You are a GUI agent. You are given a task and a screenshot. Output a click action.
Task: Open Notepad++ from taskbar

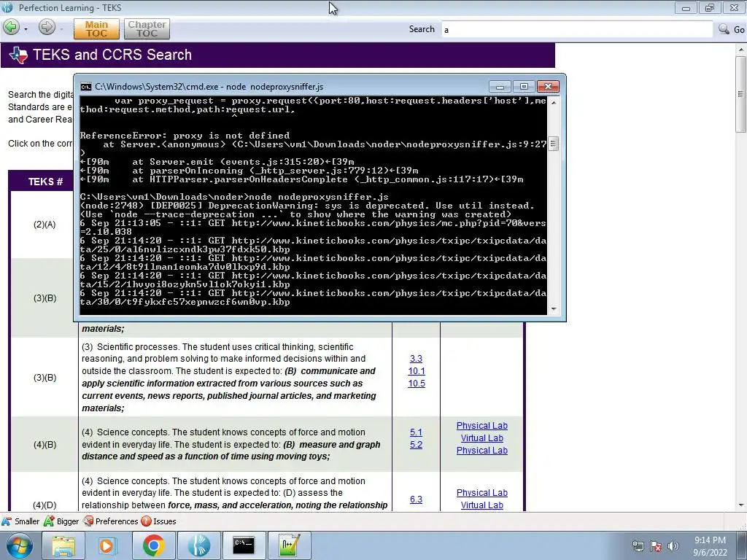(289, 545)
